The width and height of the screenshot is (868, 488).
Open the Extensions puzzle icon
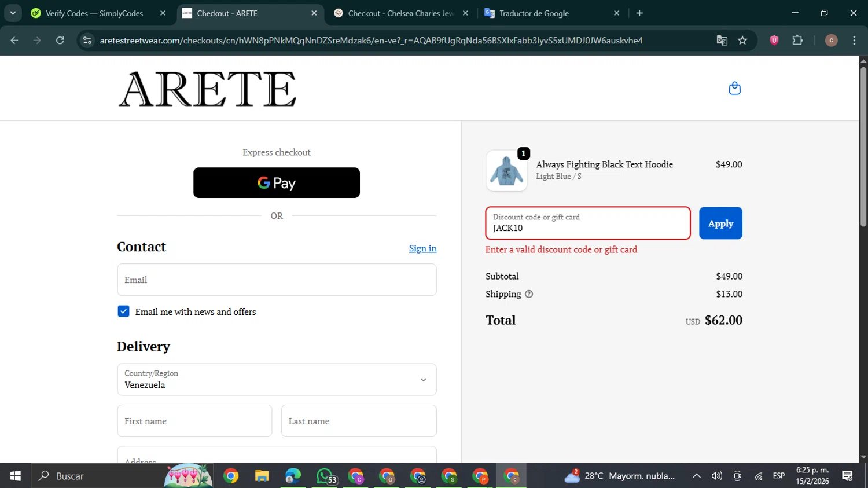tap(797, 40)
